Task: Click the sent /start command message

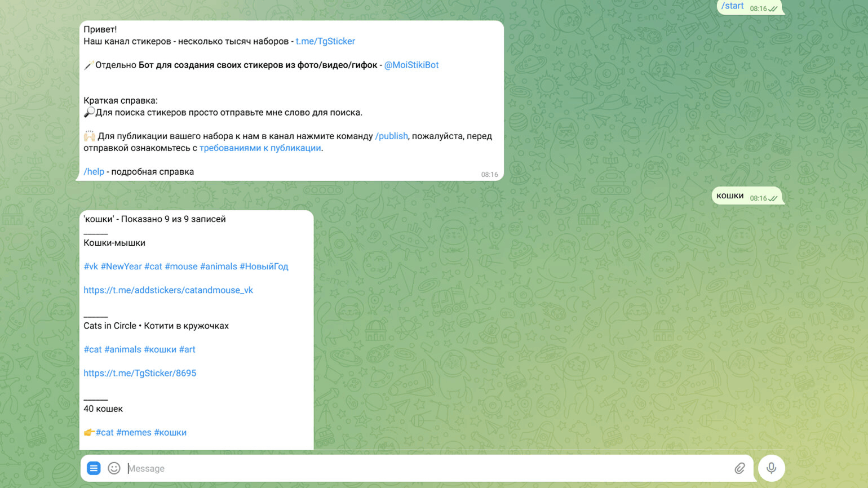Action: [750, 7]
